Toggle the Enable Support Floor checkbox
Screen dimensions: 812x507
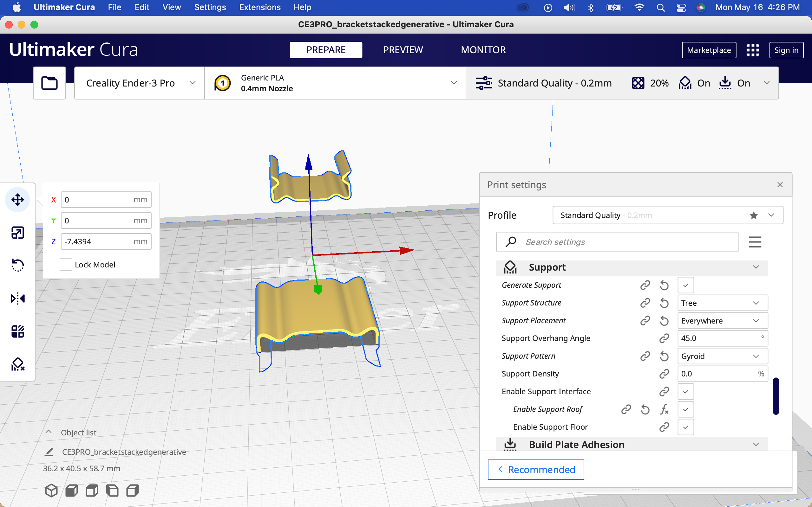685,427
